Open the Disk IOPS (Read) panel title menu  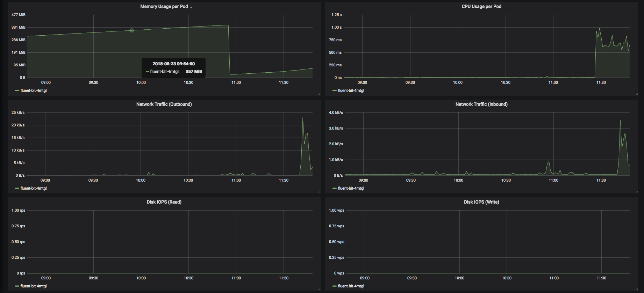[x=164, y=202]
